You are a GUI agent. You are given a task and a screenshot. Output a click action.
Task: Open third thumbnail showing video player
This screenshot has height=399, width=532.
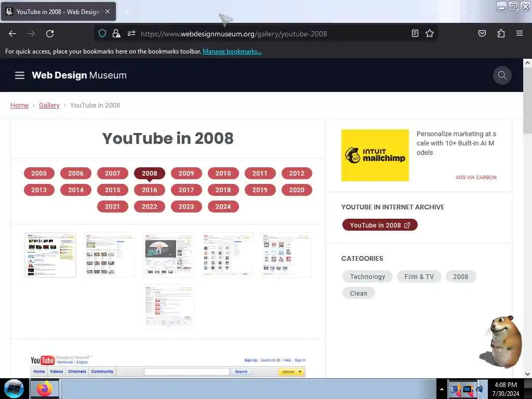click(x=168, y=255)
